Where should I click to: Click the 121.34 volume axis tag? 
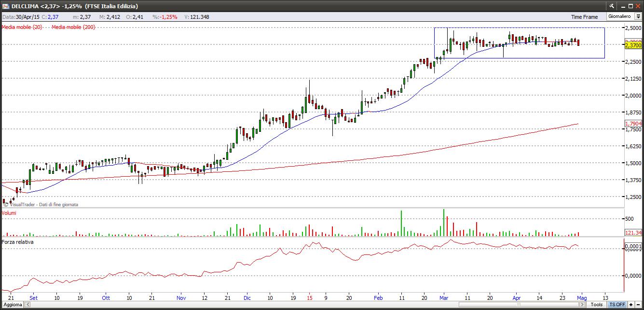[x=633, y=233]
